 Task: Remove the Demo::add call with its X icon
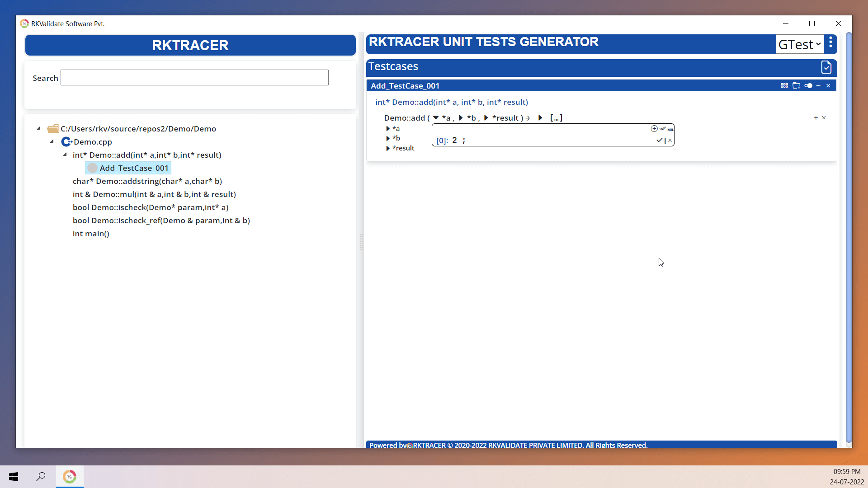pos(824,118)
